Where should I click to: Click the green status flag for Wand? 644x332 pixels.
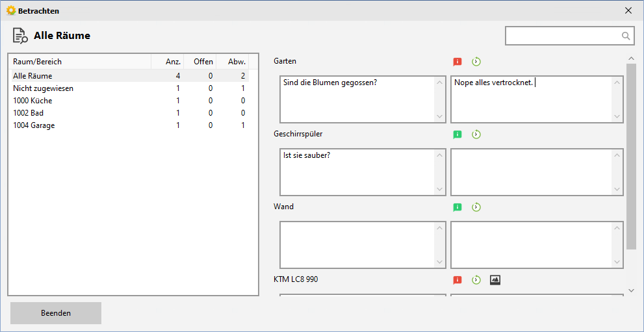(457, 207)
